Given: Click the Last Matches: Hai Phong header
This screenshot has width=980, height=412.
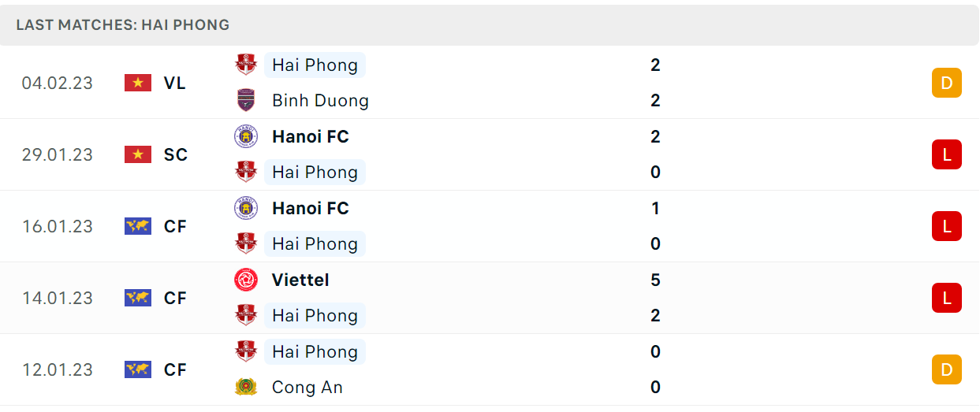Looking at the screenshot, I should tap(122, 24).
